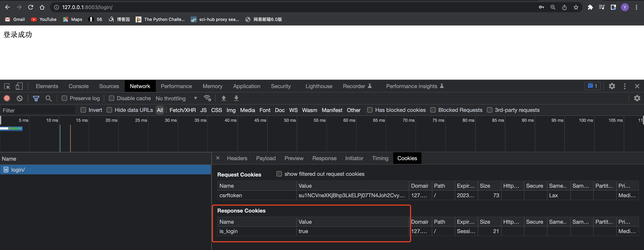Open the No throttling dropdown

pos(176,98)
